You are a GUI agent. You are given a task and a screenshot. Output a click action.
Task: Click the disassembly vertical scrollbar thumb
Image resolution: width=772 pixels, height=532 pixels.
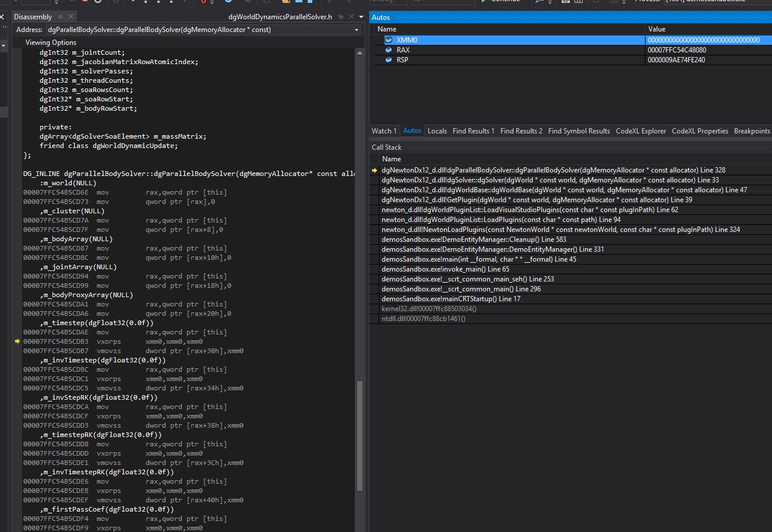click(359, 435)
